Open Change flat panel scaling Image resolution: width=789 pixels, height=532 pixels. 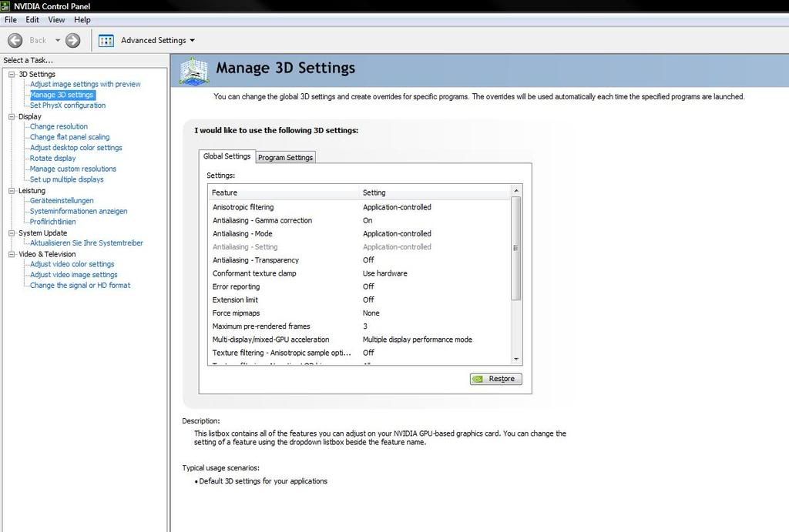pyautogui.click(x=69, y=137)
